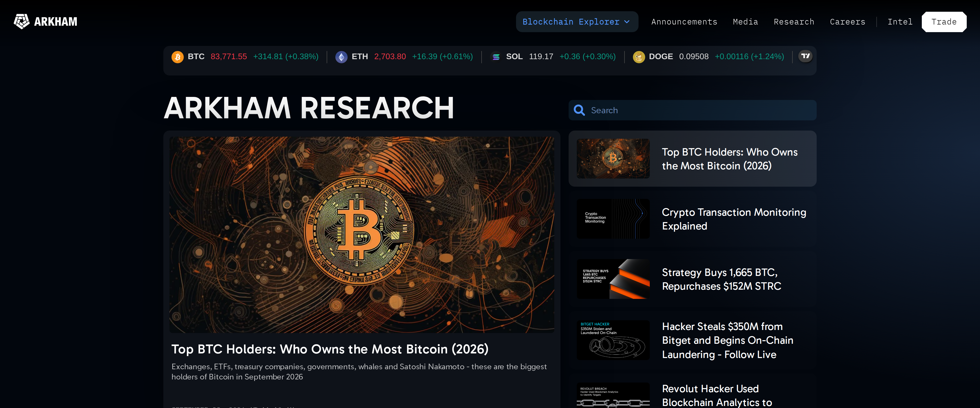Click the ARKHAM RESEARCH heading
The height and width of the screenshot is (408, 980).
pos(309,108)
